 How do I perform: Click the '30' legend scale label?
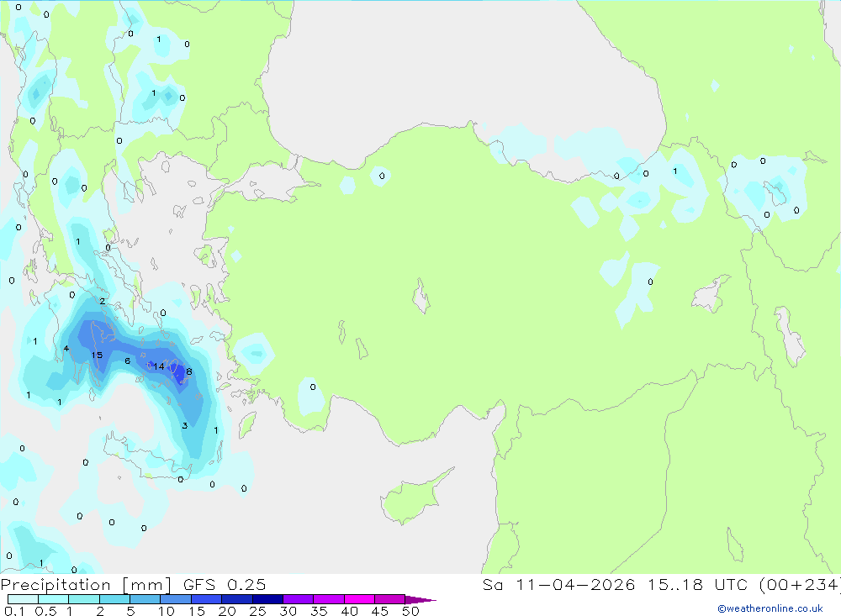coord(288,611)
